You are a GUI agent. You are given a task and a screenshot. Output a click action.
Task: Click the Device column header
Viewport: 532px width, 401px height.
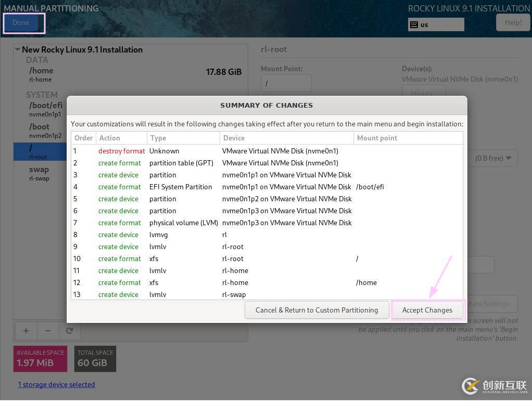287,138
